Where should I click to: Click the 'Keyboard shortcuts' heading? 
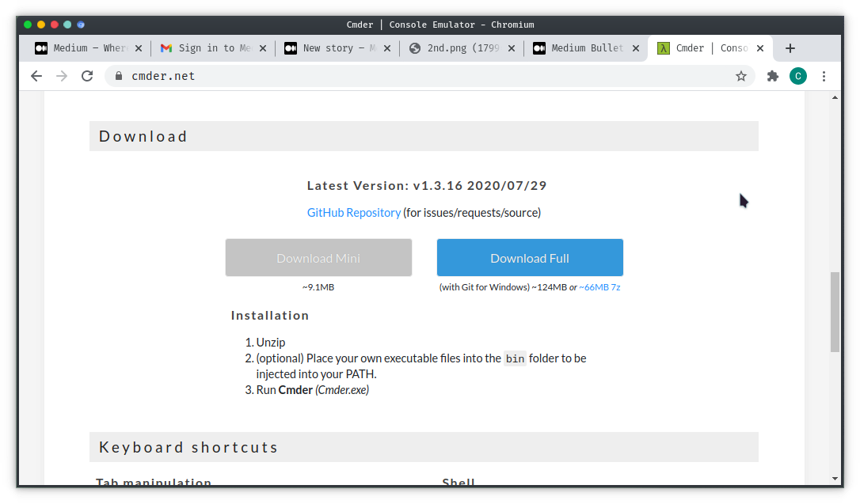pos(188,448)
